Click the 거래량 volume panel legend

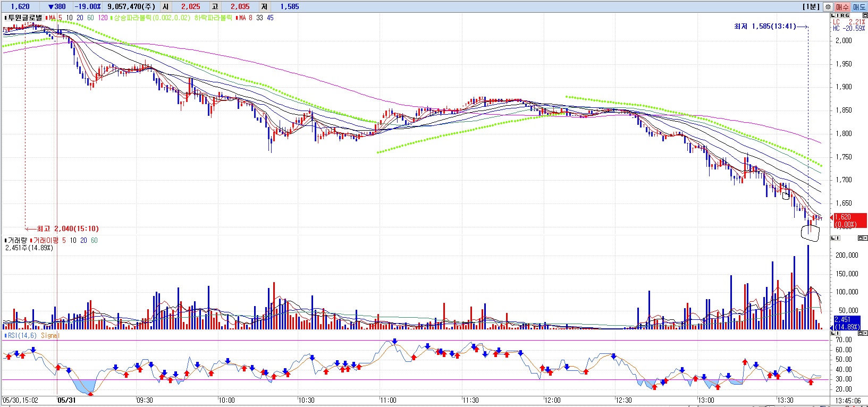(16, 241)
